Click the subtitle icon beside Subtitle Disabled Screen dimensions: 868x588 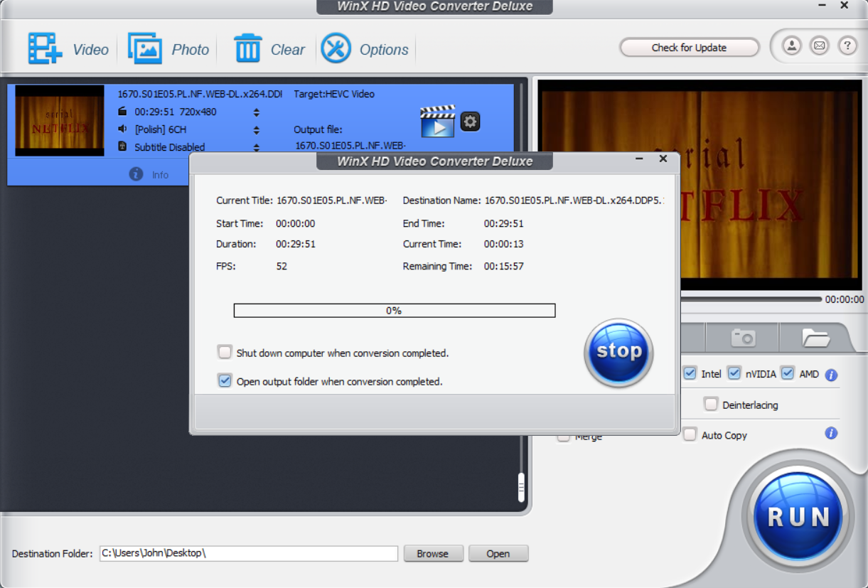[x=122, y=146]
